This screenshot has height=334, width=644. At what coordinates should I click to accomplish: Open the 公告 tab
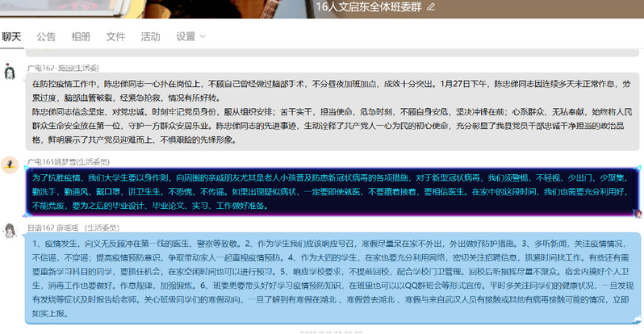[46, 36]
